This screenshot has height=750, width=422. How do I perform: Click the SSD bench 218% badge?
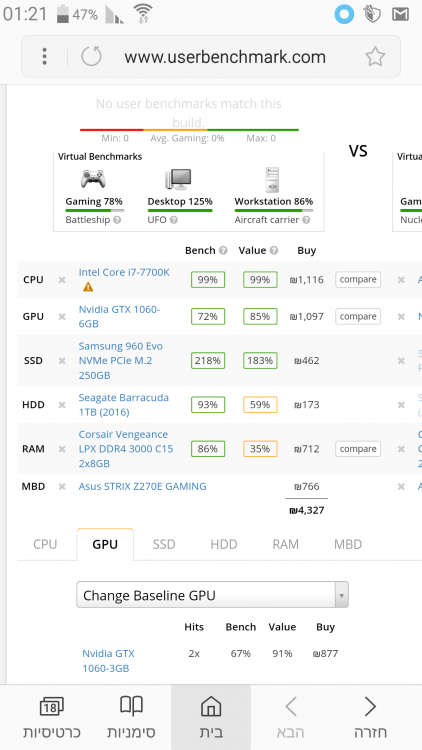[x=208, y=361]
